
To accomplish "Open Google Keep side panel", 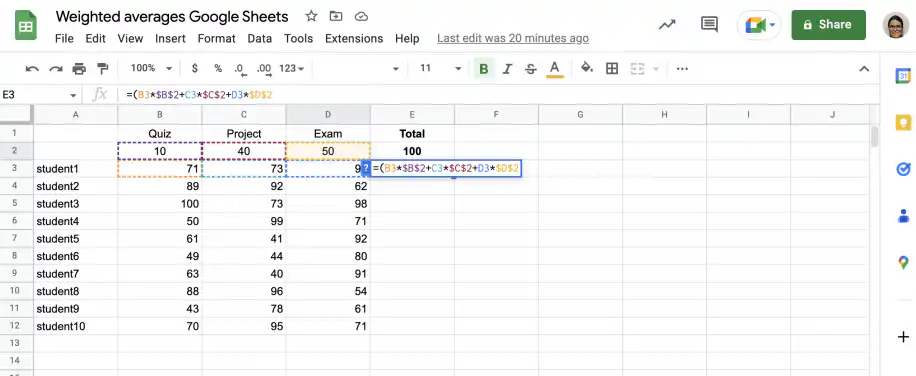I will (903, 123).
